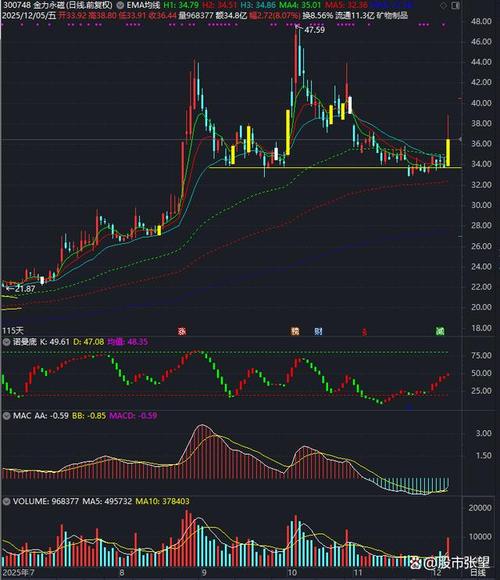Open settings icon beside VOLUME indicator
This screenshot has height=580, width=500.
click(6, 502)
